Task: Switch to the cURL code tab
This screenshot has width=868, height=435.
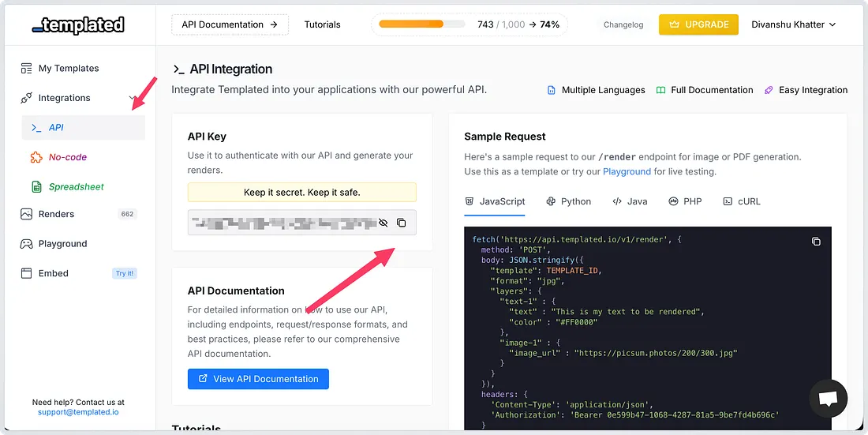Action: [x=742, y=201]
